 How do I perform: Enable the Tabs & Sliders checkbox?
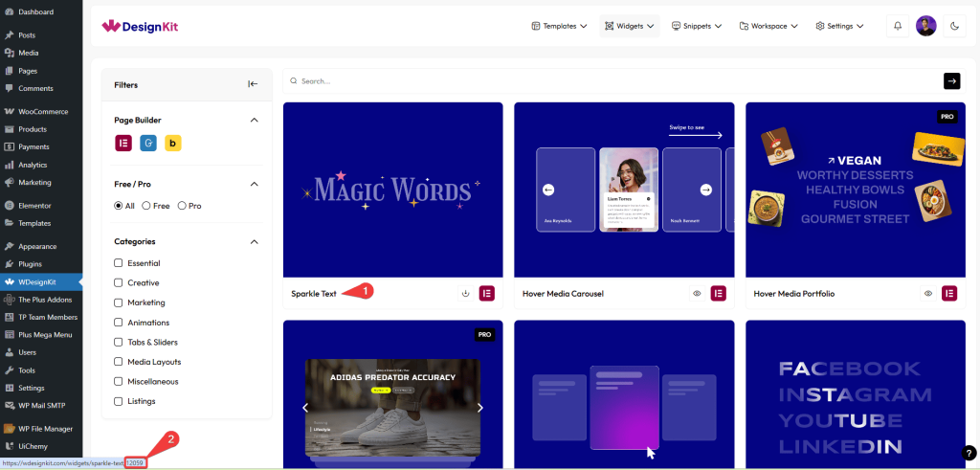coord(118,343)
